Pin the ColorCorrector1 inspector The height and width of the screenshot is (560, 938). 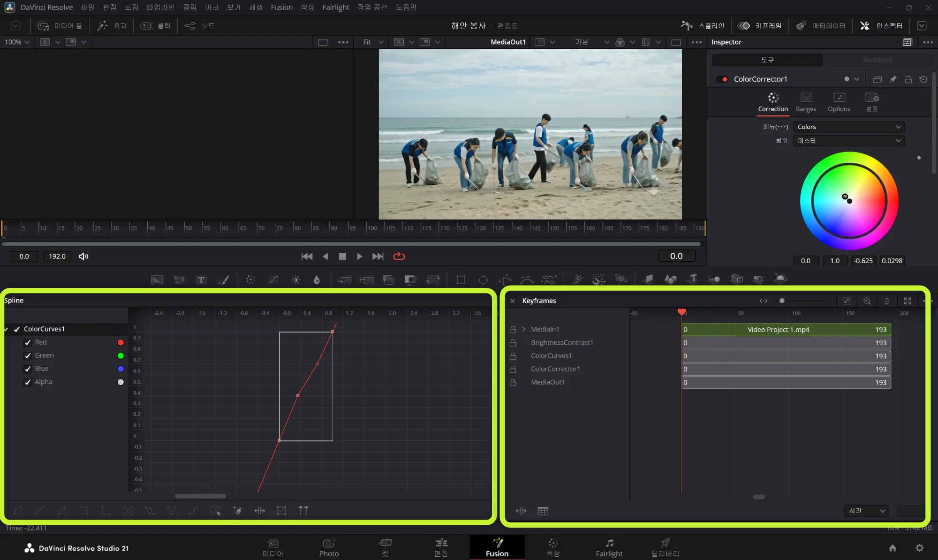point(893,79)
